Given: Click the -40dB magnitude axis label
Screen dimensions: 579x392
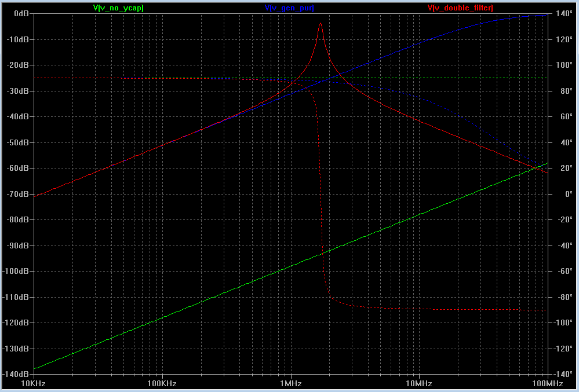Looking at the screenshot, I should click(18, 116).
